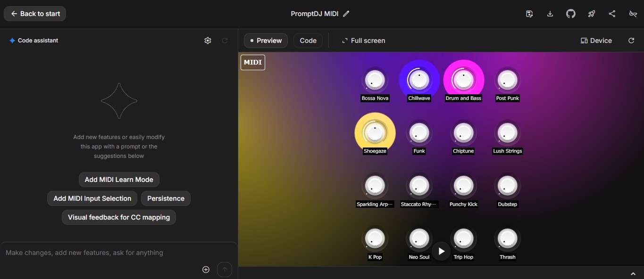Edit the PromptDJ MIDI title pencil icon
This screenshot has height=279, width=644.
346,14
